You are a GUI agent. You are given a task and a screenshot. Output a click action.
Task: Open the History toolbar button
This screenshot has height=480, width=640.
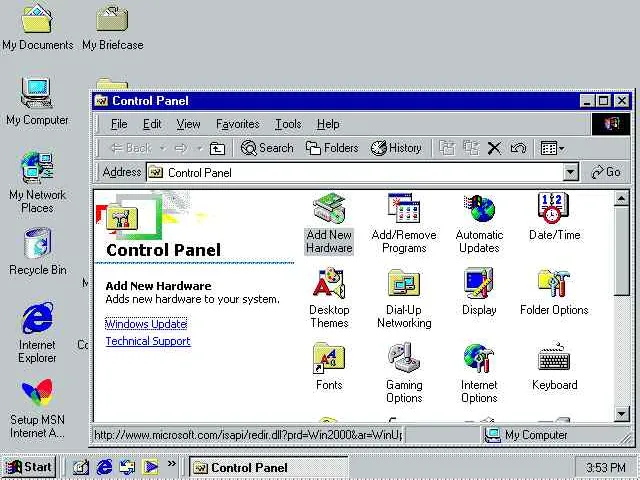pos(396,148)
